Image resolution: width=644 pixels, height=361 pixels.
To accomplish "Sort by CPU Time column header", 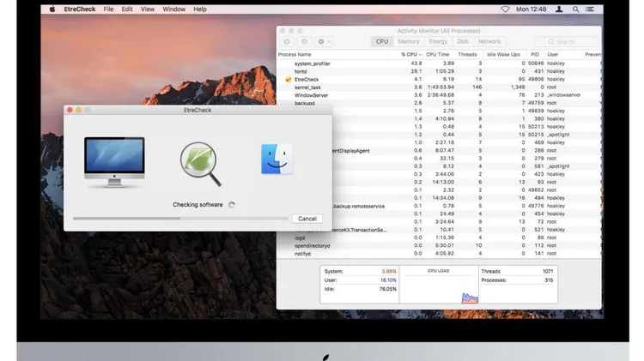I will coord(437,55).
